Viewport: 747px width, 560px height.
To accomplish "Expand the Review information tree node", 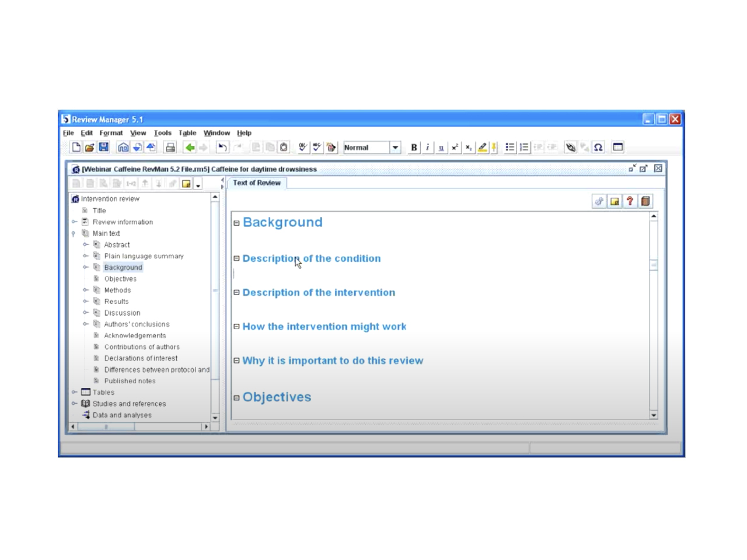I will 75,222.
